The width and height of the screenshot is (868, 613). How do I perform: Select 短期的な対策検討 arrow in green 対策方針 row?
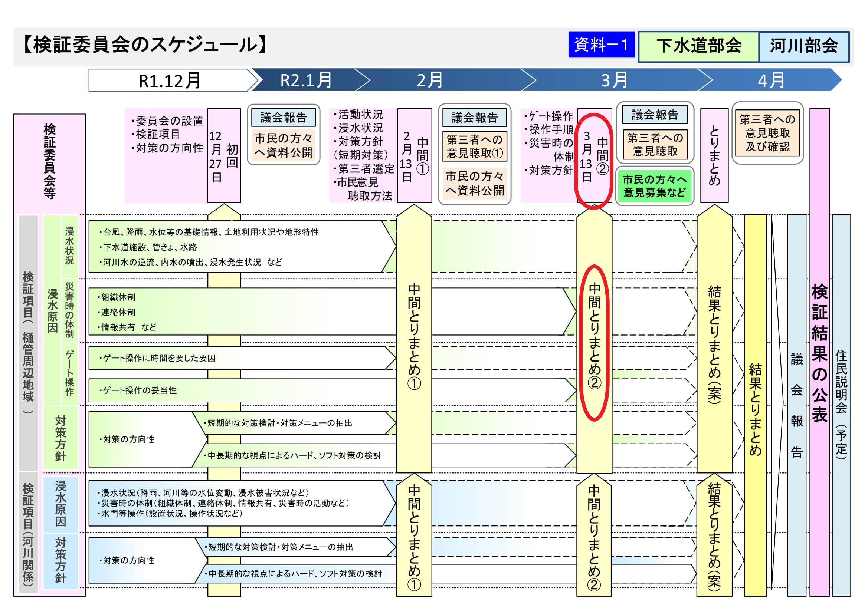coord(294,423)
